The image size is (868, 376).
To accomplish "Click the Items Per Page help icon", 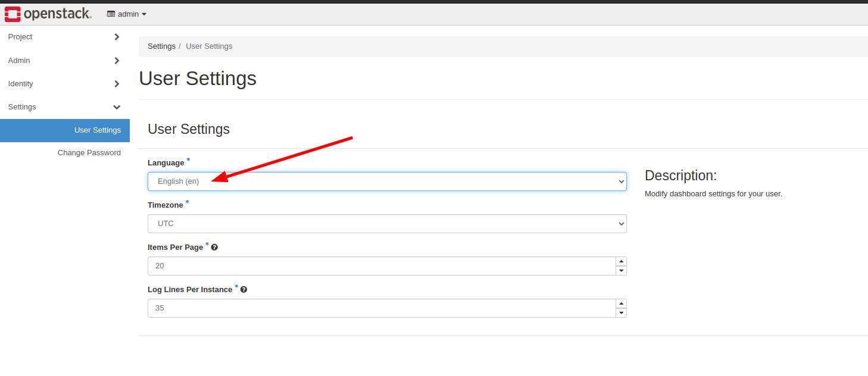I will click(214, 247).
